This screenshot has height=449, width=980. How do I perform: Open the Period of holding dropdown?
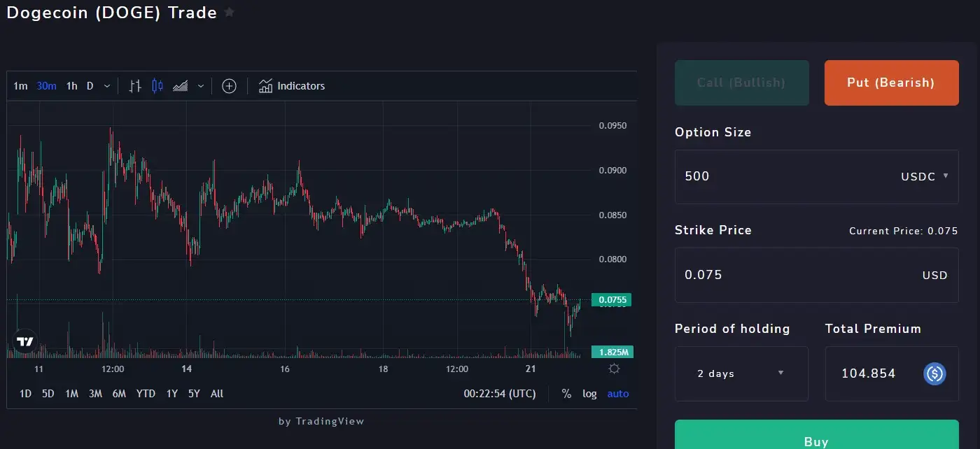coord(741,373)
